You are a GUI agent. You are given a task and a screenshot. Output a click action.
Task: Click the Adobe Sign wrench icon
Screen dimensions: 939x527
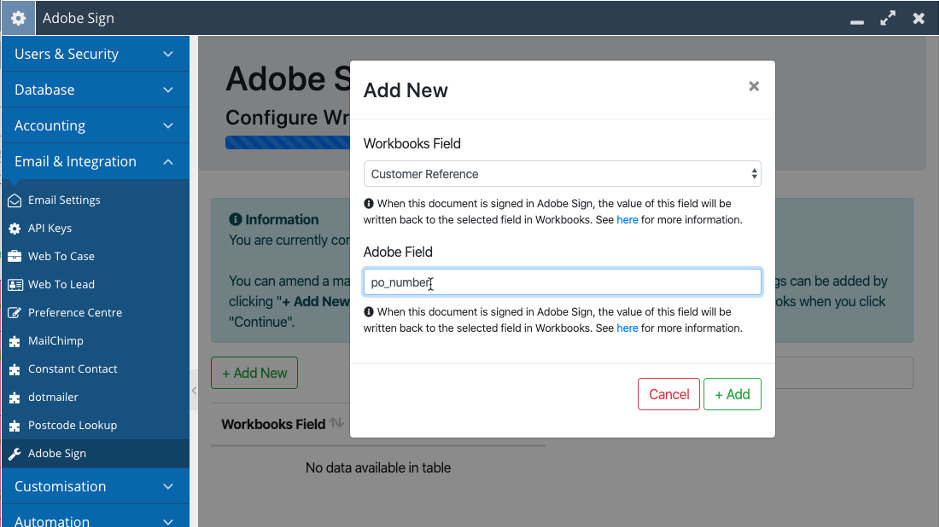click(x=14, y=455)
